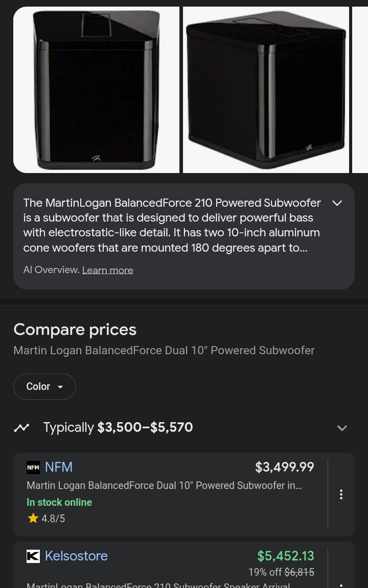Follow the AI Overview Learn more link
The height and width of the screenshot is (588, 368).
pos(107,270)
